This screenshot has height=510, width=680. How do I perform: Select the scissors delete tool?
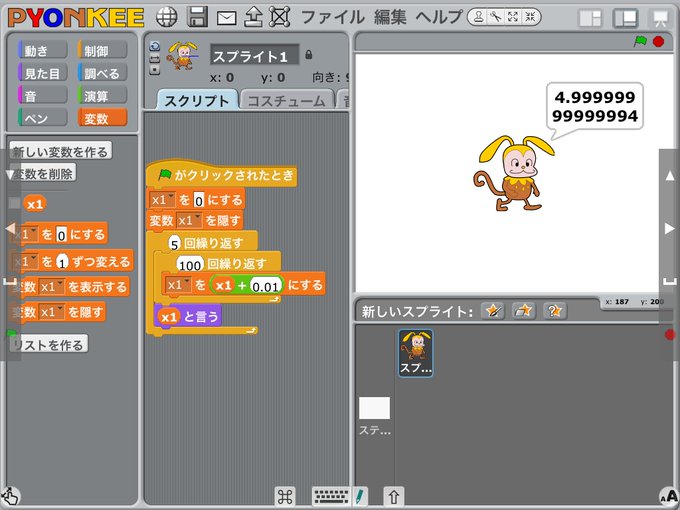pyautogui.click(x=496, y=17)
